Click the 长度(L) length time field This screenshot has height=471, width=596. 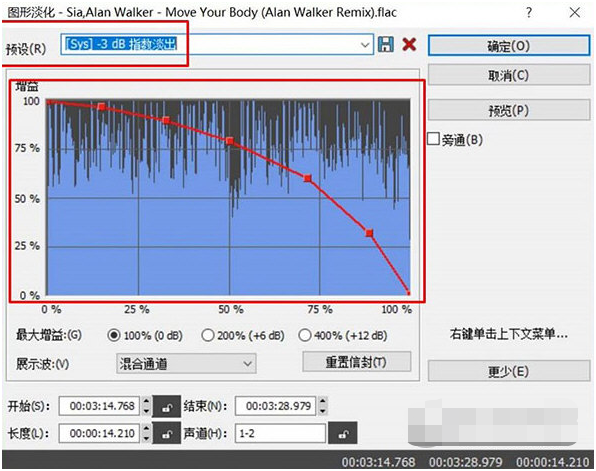(x=99, y=433)
